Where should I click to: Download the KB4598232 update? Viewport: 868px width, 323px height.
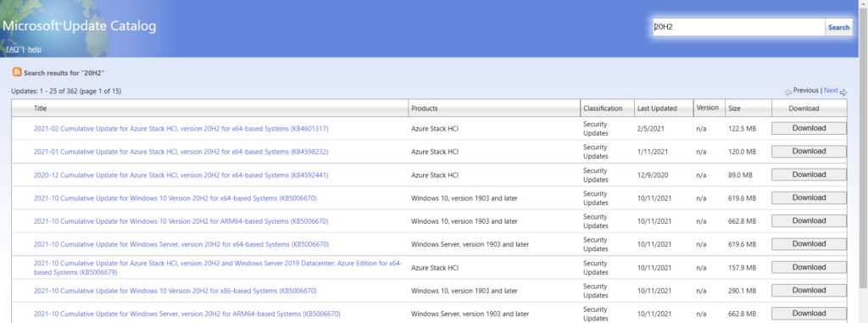coord(809,152)
